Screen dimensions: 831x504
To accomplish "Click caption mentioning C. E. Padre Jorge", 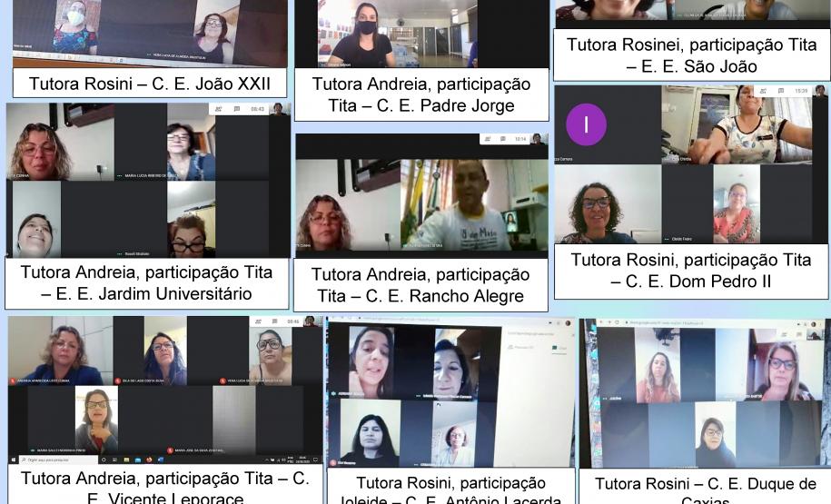I will (421, 94).
